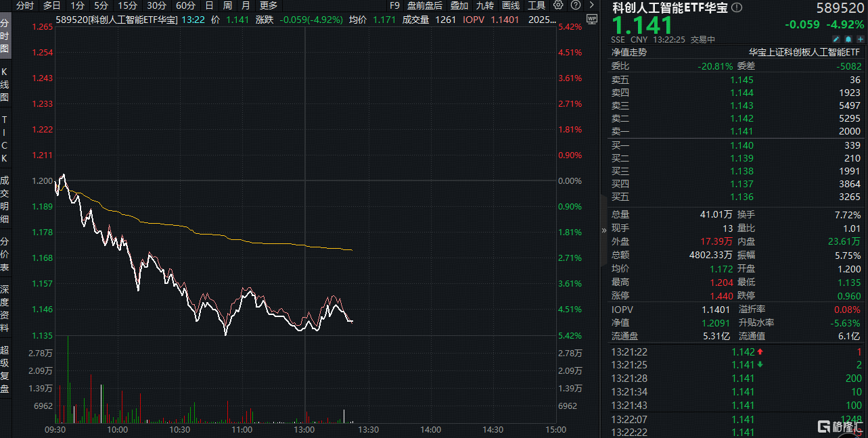The width and height of the screenshot is (868, 438).
Task: Click the 买五 row price 1.136
Action: (x=741, y=197)
